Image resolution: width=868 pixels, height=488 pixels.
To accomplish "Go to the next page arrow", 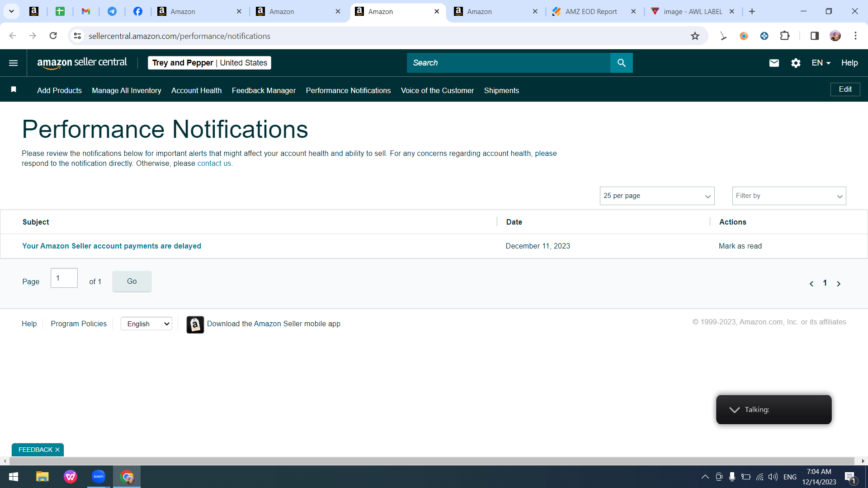I will pyautogui.click(x=839, y=284).
